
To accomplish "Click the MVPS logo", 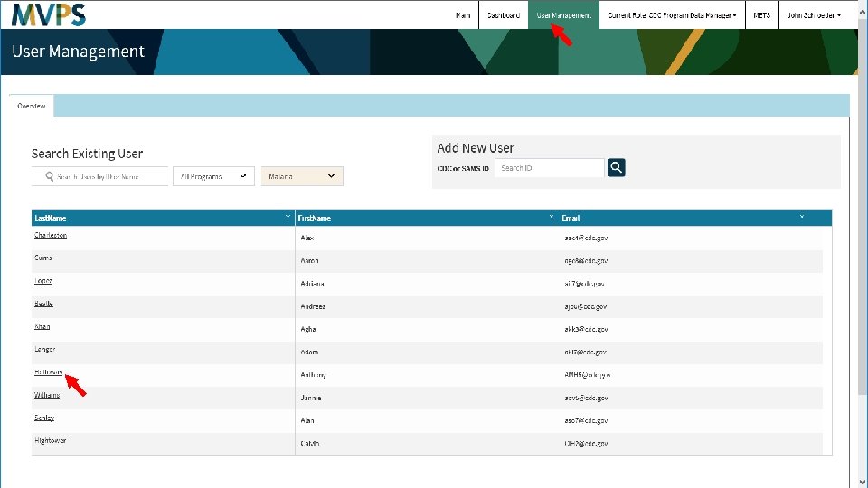I will click(49, 15).
